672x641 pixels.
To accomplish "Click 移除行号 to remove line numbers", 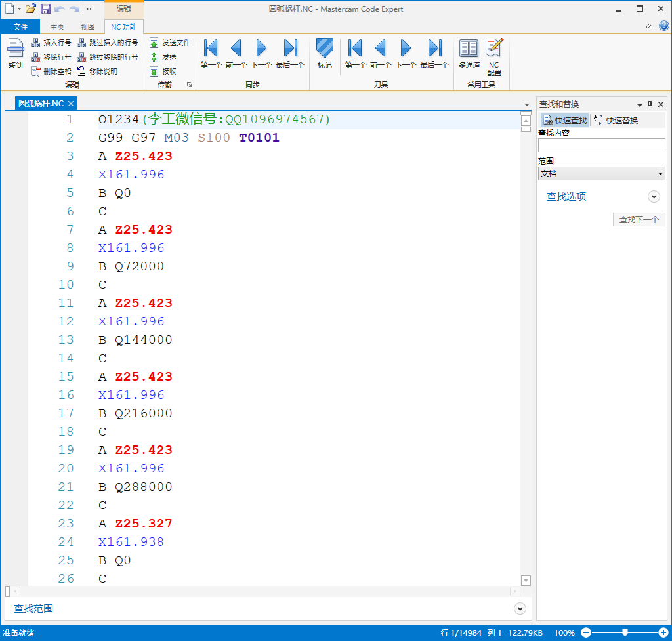I will [51, 57].
